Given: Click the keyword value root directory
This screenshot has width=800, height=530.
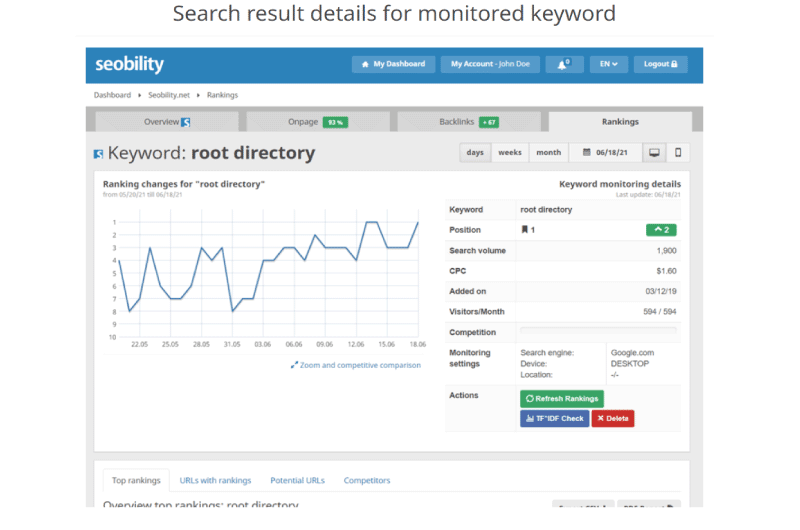Looking at the screenshot, I should pyautogui.click(x=546, y=210).
